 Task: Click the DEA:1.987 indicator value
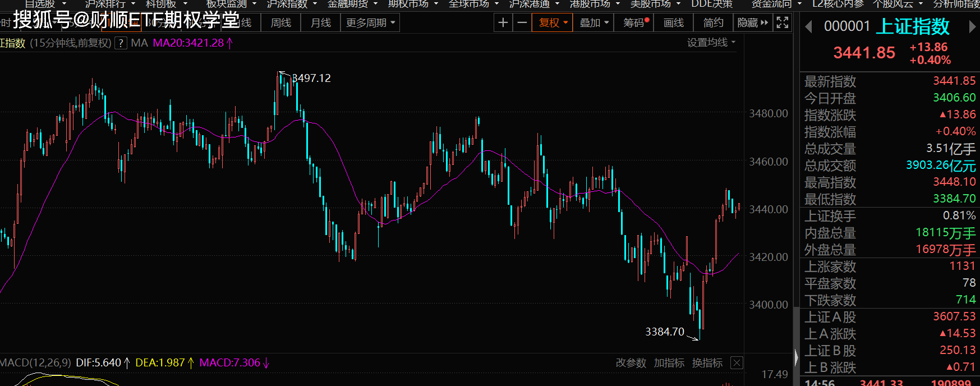click(x=160, y=363)
